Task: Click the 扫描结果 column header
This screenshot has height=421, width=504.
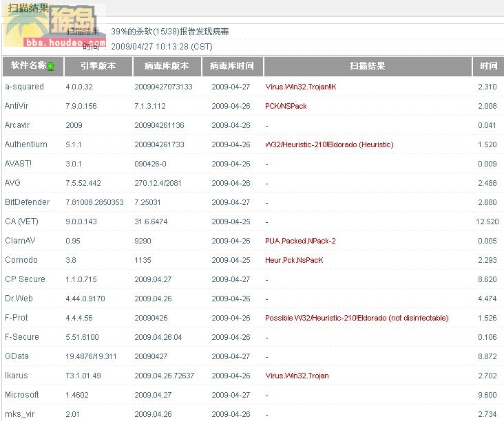Action: pyautogui.click(x=368, y=67)
